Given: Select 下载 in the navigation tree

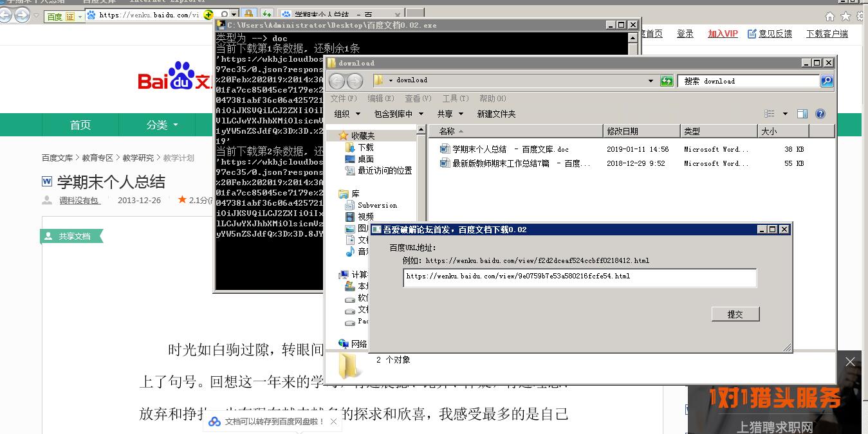Looking at the screenshot, I should (x=365, y=147).
